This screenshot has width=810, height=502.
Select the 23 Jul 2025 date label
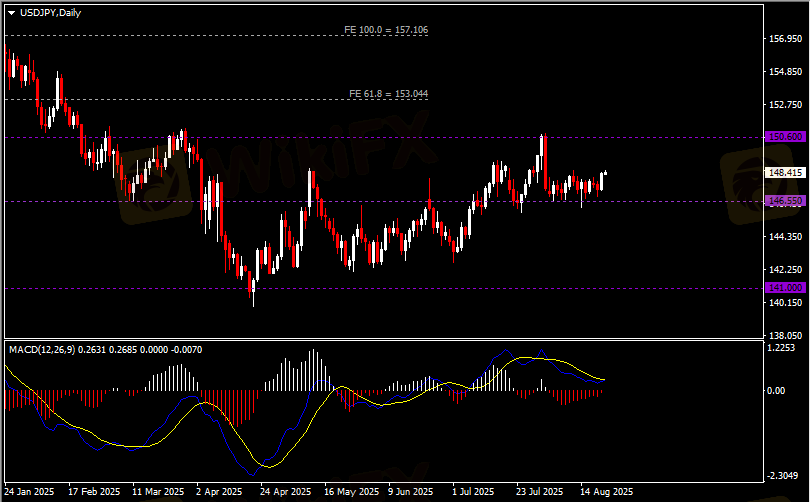(x=539, y=492)
